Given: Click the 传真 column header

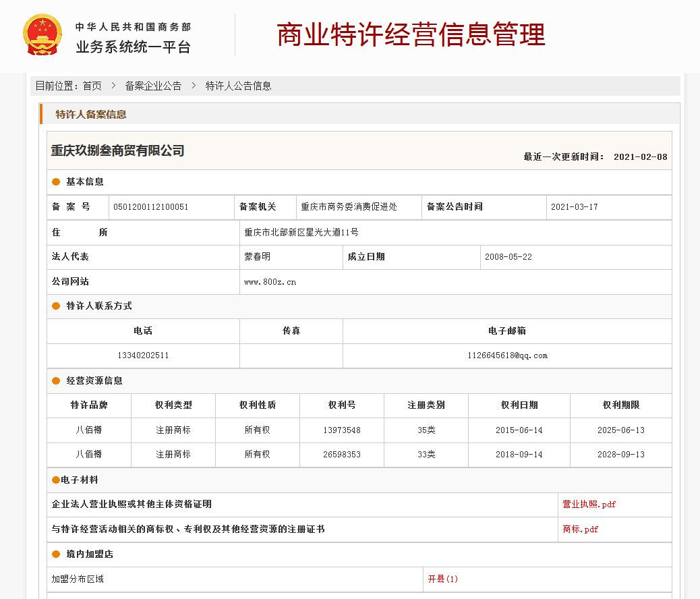Looking at the screenshot, I should [x=291, y=331].
